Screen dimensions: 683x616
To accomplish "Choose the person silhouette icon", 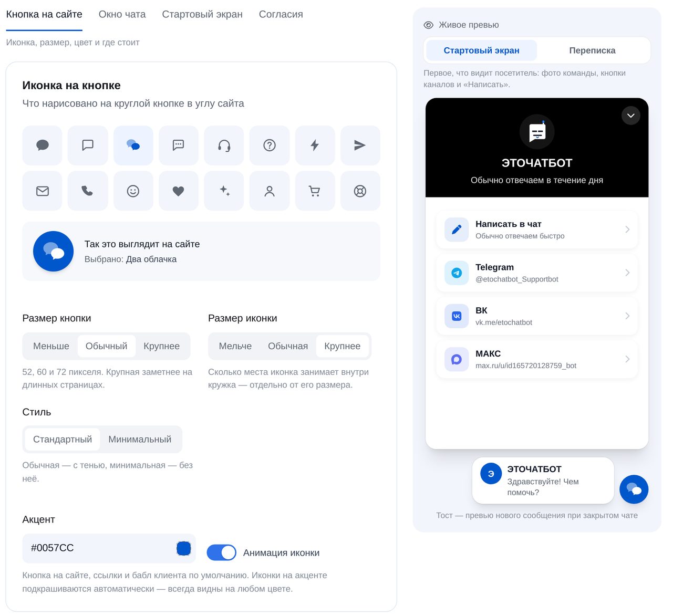I will coord(270,191).
